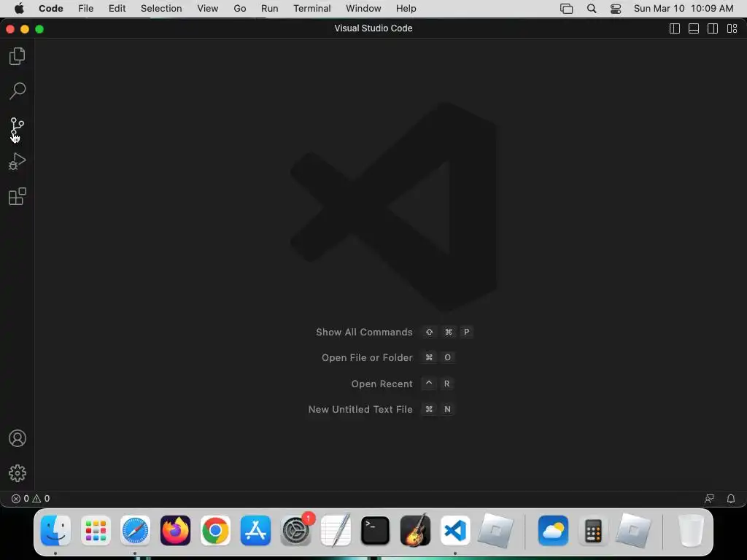Click Open File or Folder text
The height and width of the screenshot is (560, 747).
click(x=367, y=357)
